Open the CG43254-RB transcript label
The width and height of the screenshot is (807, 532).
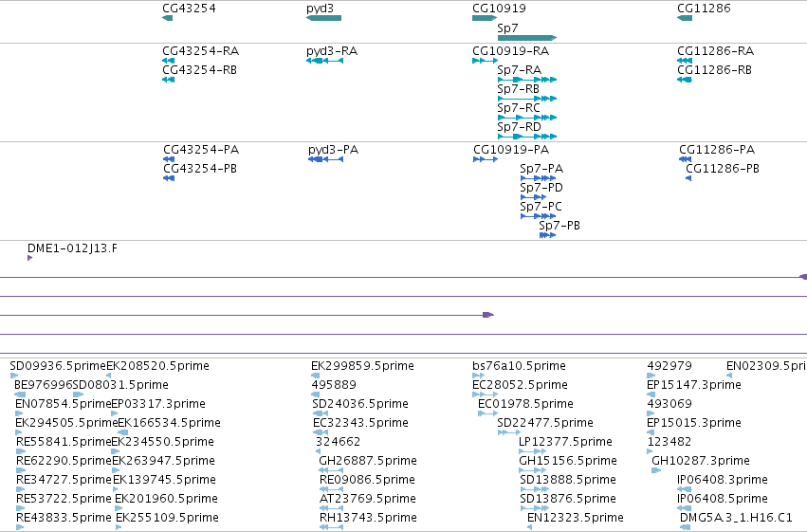200,70
